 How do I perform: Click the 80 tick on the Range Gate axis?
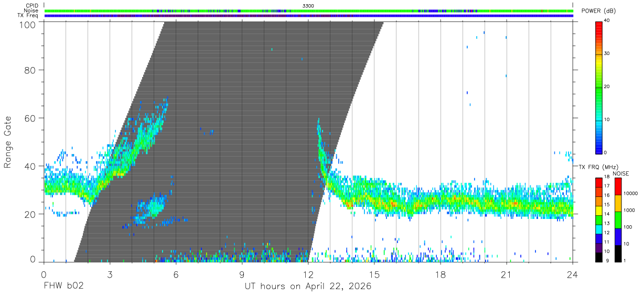[30, 70]
